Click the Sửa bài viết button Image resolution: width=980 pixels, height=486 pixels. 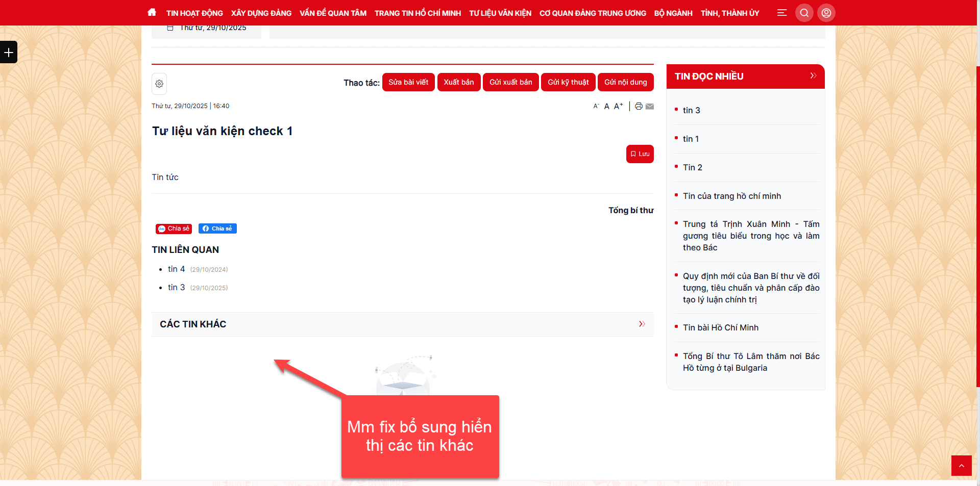(x=408, y=82)
